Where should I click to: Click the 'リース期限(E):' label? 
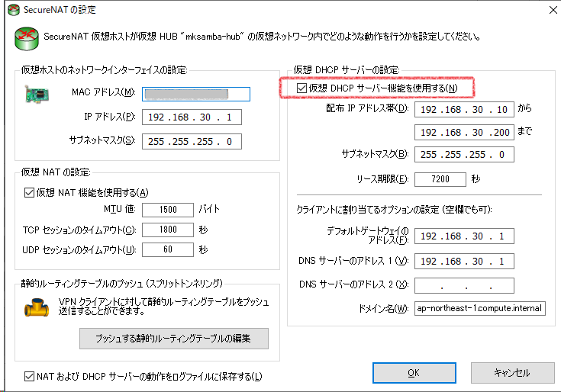(382, 179)
